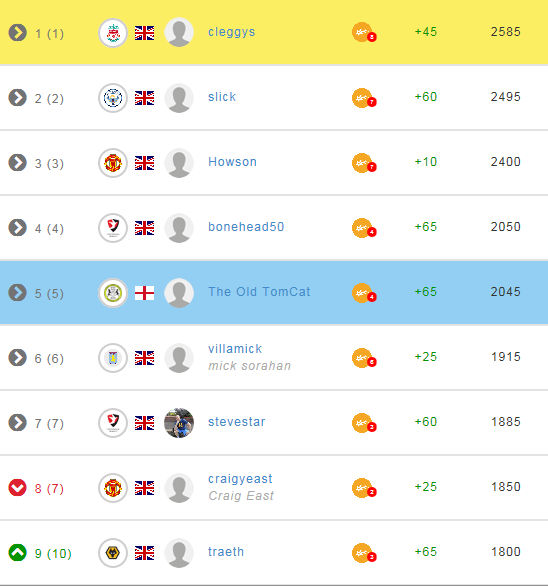Click the orange streak badge for villamick
This screenshot has height=586, width=548.
coord(364,358)
